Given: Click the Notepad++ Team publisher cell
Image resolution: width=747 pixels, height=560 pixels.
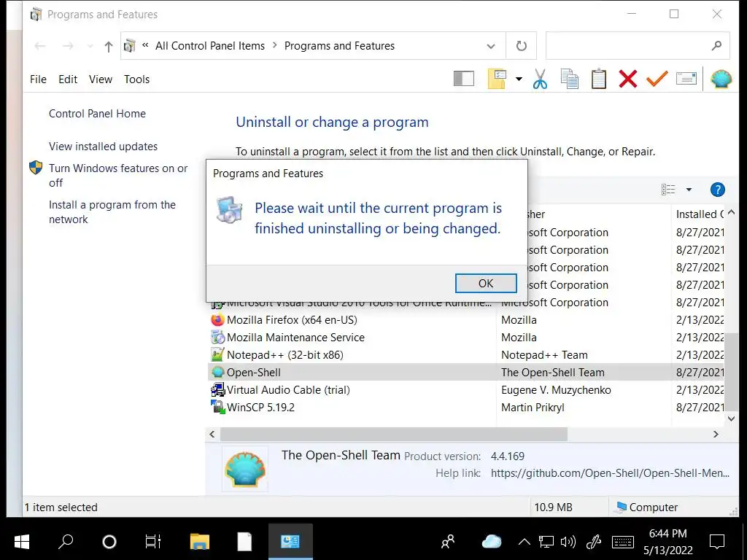Looking at the screenshot, I should click(x=544, y=355).
